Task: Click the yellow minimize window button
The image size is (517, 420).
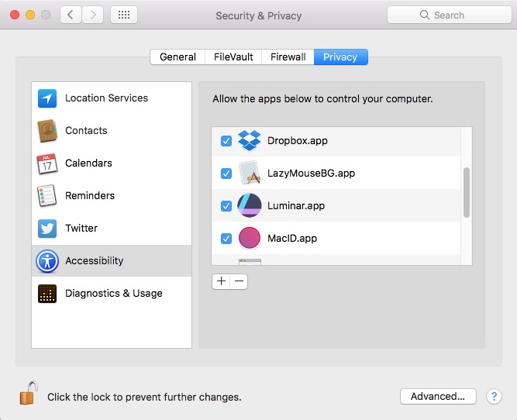Action: pyautogui.click(x=30, y=15)
